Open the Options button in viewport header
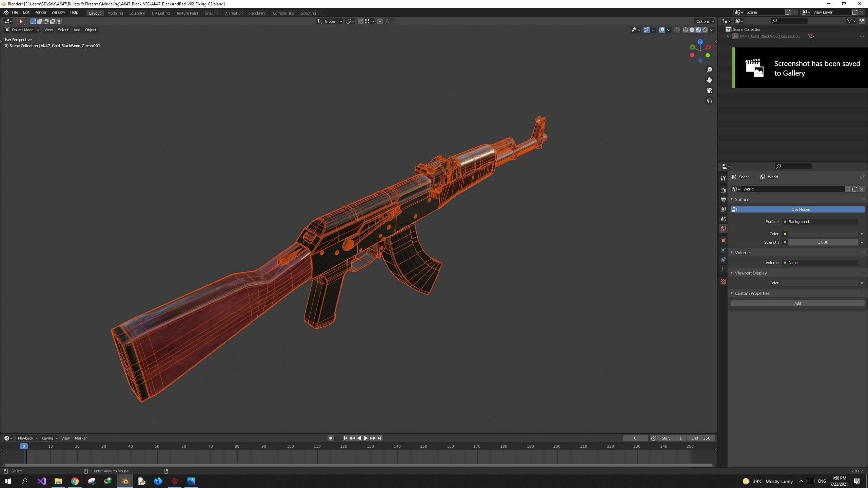 705,21
